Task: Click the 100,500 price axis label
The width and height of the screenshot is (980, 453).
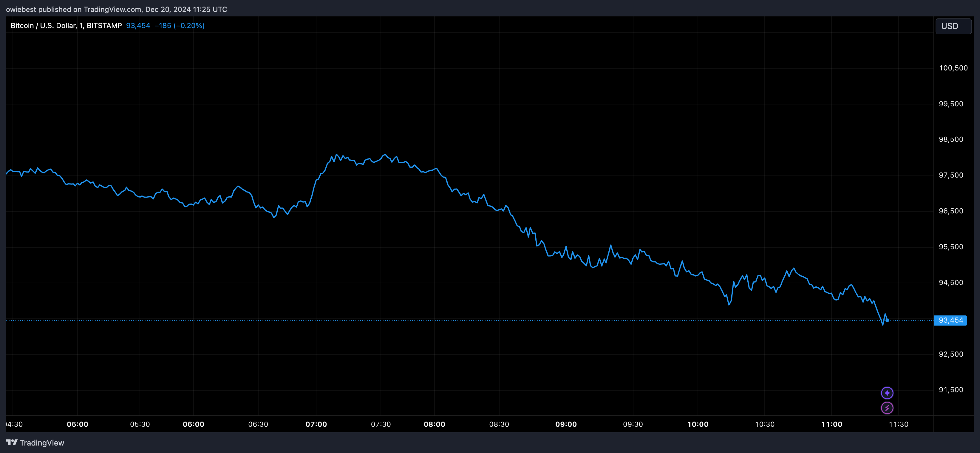Action: click(x=953, y=68)
